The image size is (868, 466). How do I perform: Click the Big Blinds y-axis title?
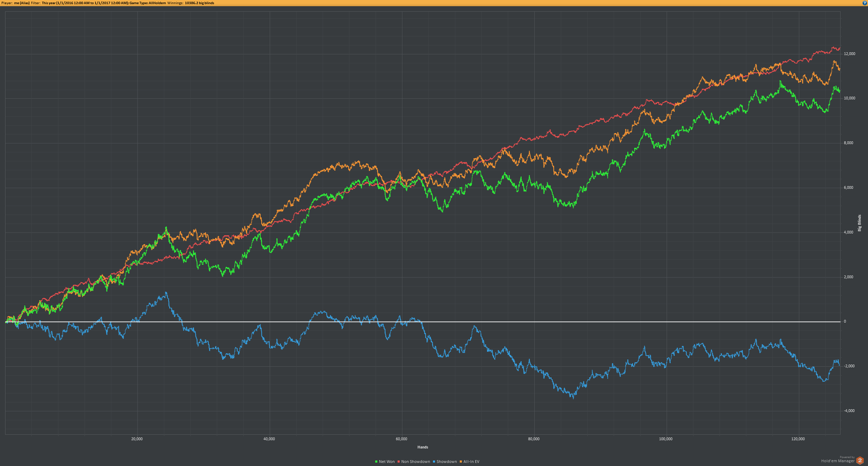(x=859, y=223)
